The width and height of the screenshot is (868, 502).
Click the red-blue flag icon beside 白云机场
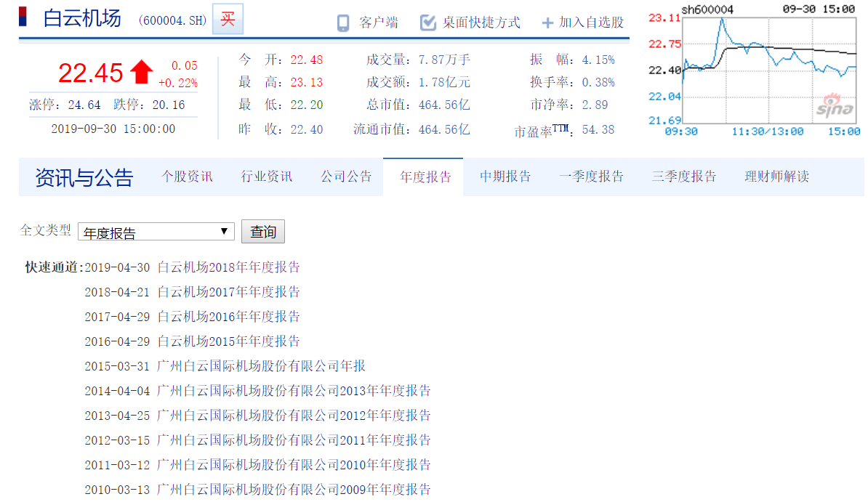tap(23, 17)
